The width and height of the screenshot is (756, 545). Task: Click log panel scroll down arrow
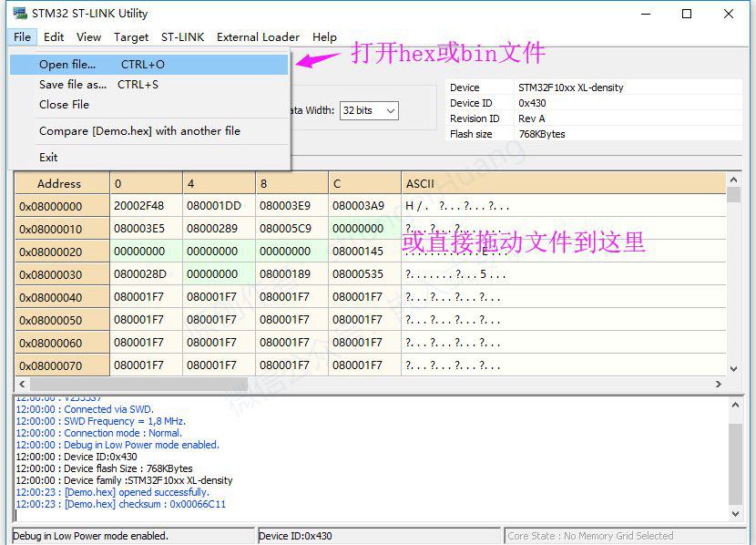coord(735,514)
